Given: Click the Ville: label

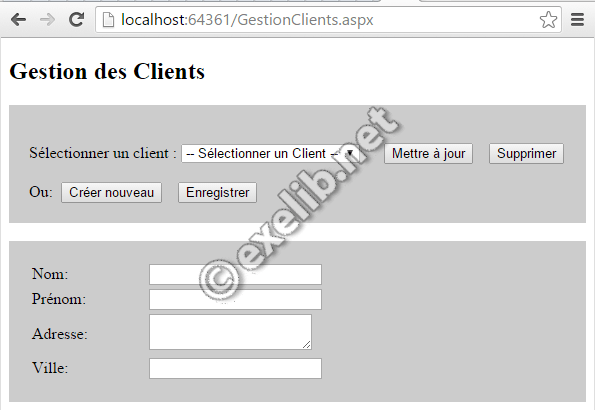Looking at the screenshot, I should click(50, 367).
